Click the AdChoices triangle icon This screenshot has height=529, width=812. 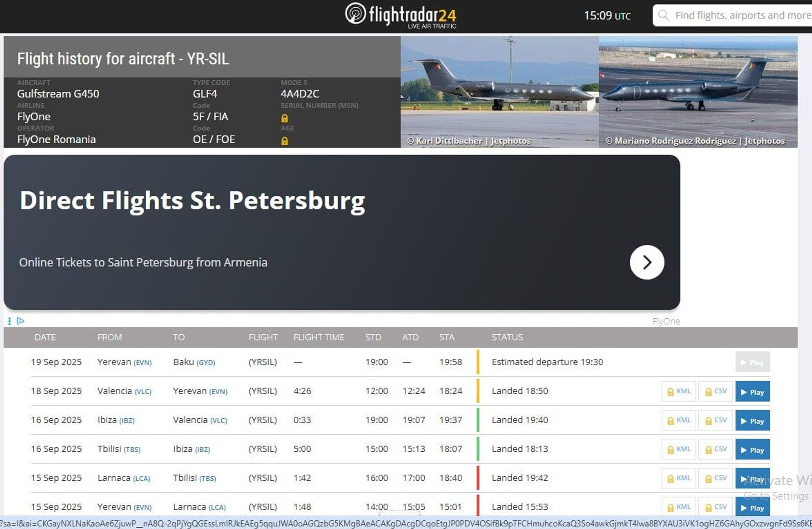coord(20,321)
